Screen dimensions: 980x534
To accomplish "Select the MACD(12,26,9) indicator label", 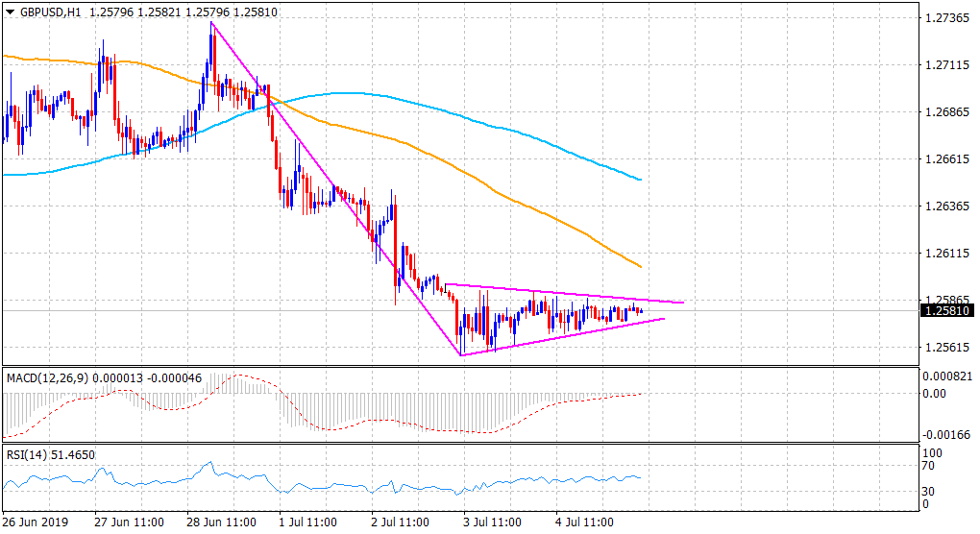I will point(48,378).
